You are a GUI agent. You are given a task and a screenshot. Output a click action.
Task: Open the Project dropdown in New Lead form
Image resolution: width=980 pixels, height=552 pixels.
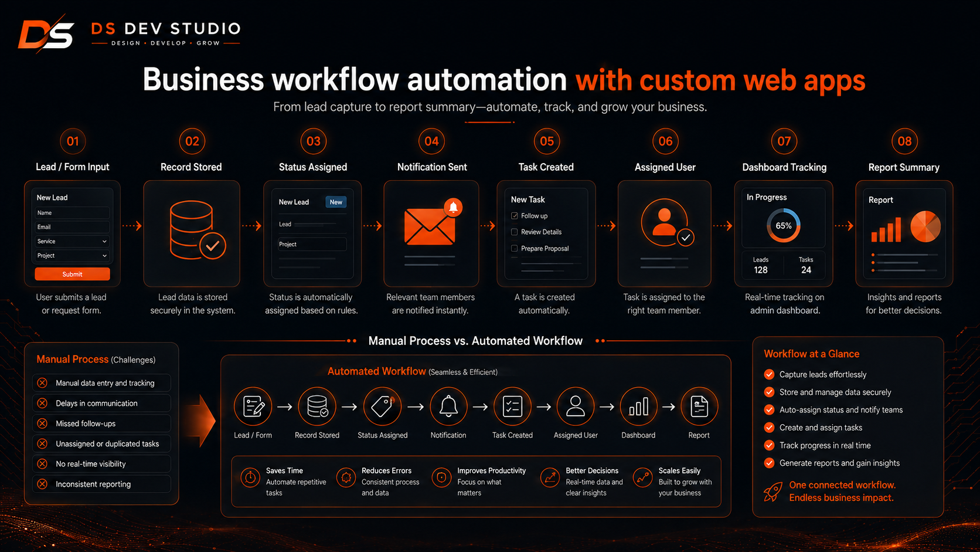tap(72, 256)
